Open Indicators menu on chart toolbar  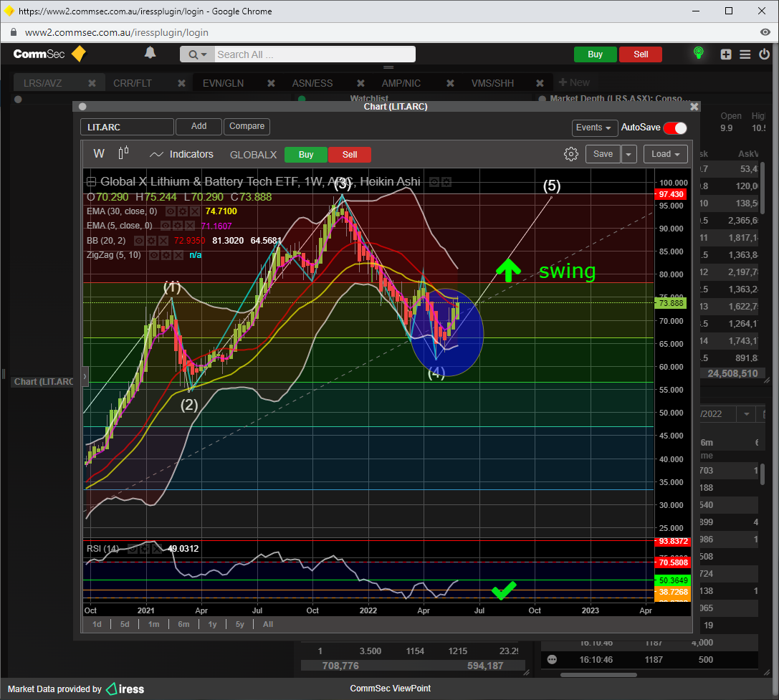181,155
